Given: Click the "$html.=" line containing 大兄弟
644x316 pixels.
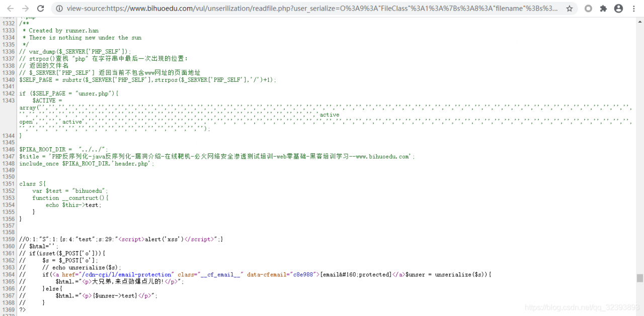Looking at the screenshot, I should (x=102, y=281).
